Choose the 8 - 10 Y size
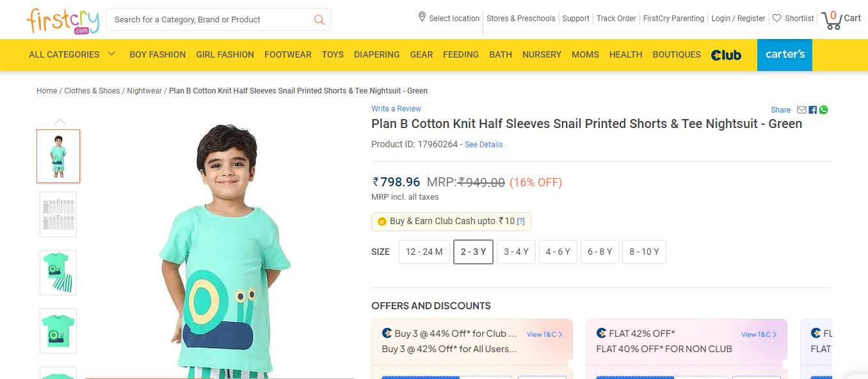The image size is (868, 379). pyautogui.click(x=644, y=252)
